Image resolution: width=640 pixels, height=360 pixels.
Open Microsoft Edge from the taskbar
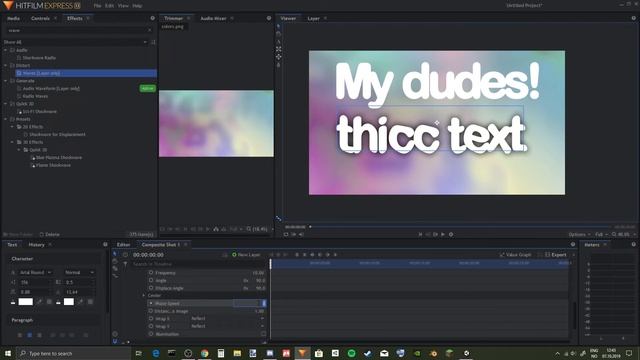click(x=156, y=353)
